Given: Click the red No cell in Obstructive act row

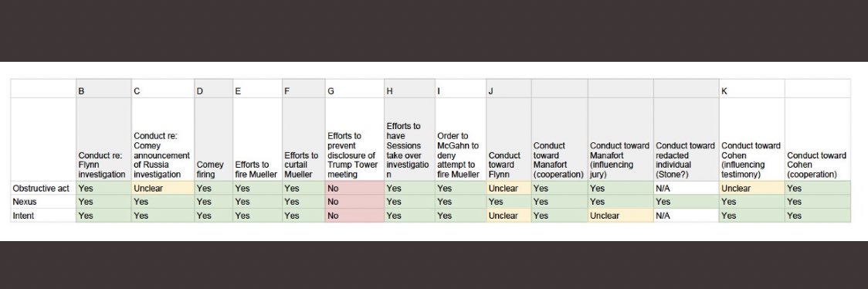Looking at the screenshot, I should (x=354, y=189).
